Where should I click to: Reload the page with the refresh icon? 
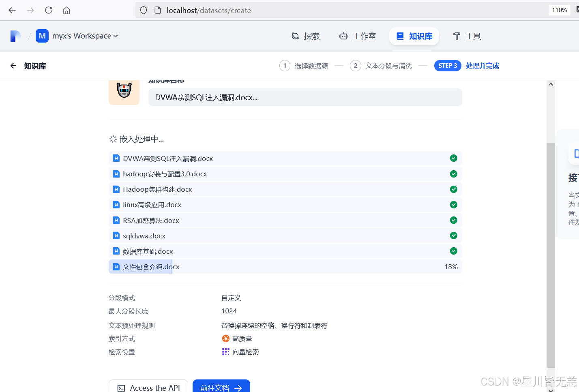(49, 10)
